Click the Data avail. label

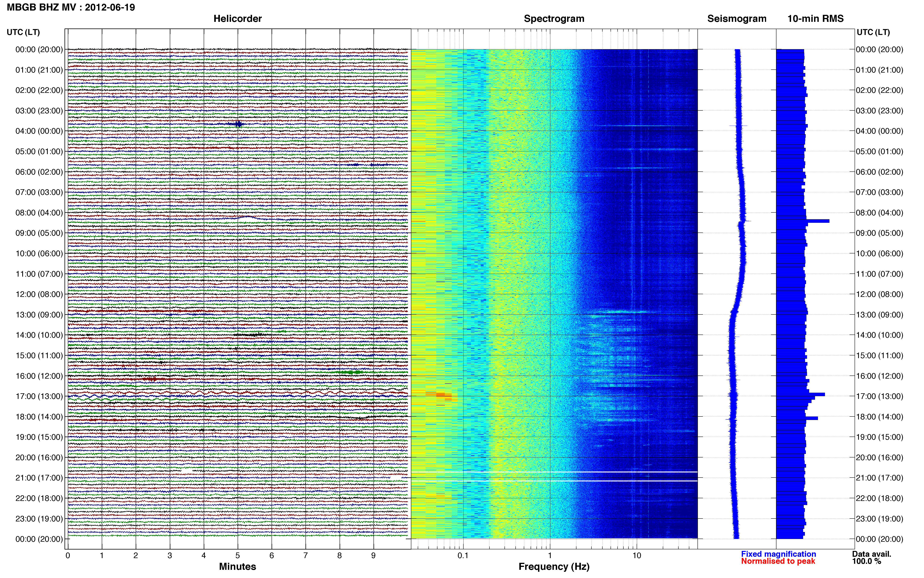pyautogui.click(x=872, y=554)
